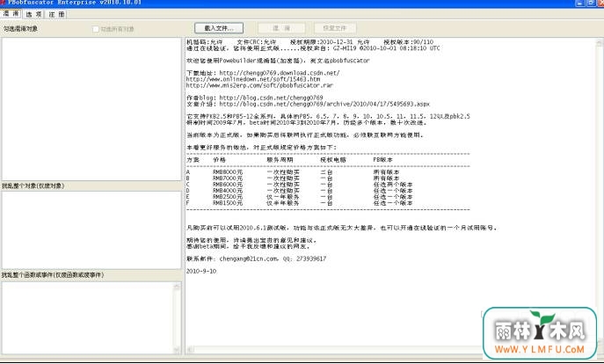Click the price "RMB7000元" in row B
This screenshot has height=364, width=604.
point(228,178)
